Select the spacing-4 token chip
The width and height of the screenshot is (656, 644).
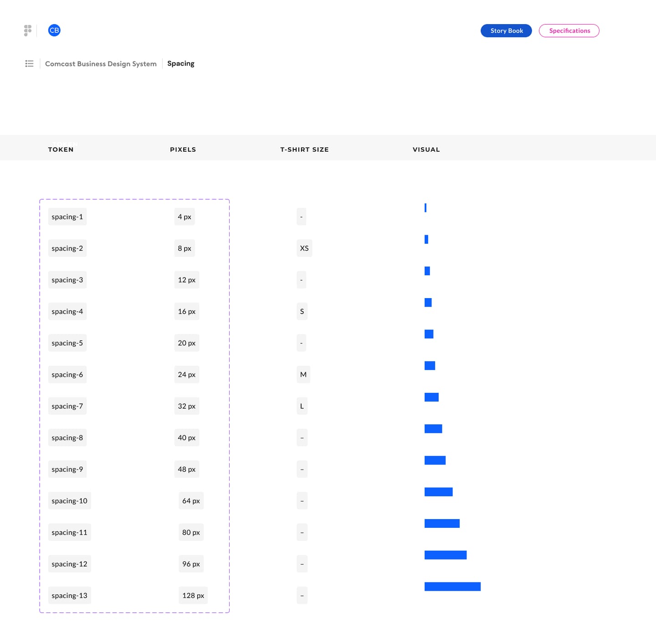[67, 311]
